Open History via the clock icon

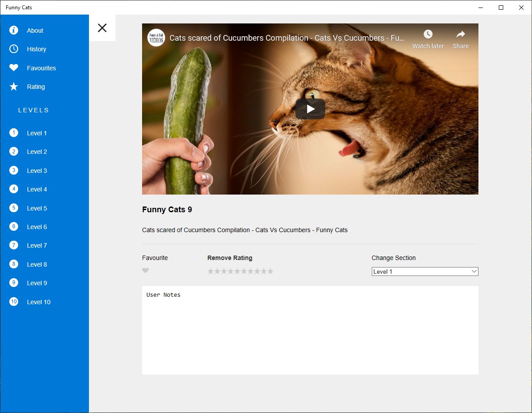pyautogui.click(x=14, y=49)
